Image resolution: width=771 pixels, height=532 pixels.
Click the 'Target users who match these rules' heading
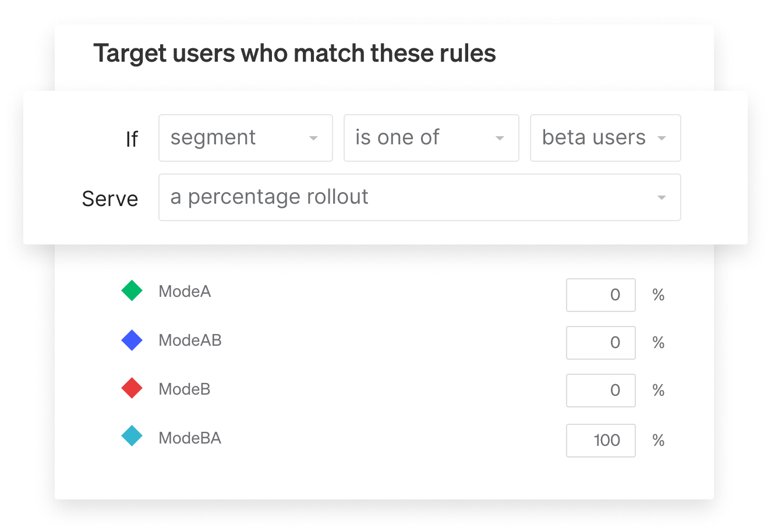[x=295, y=54]
